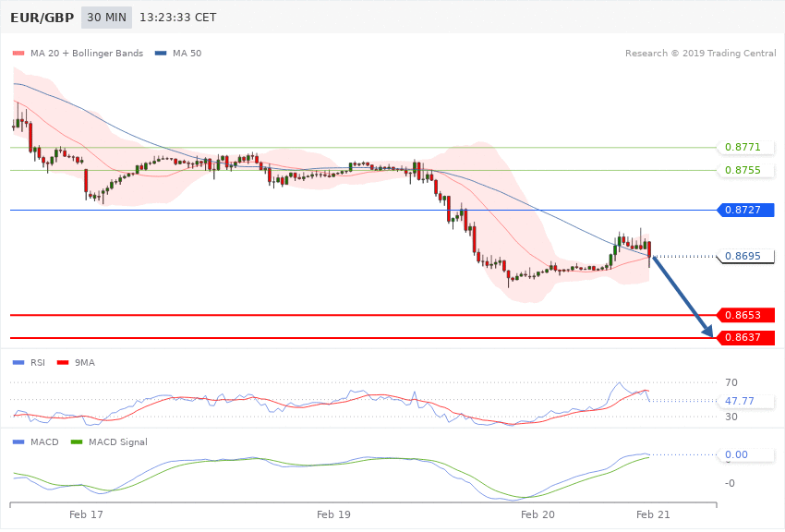Click the 0.8727 pivot price label
This screenshot has width=785, height=532.
coord(746,211)
